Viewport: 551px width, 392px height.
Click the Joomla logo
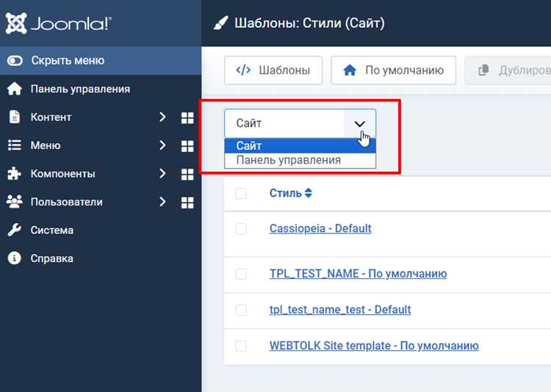59,23
